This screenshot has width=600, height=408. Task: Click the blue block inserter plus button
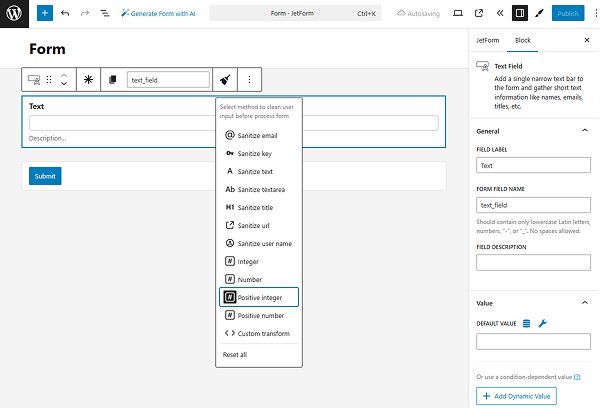click(44, 14)
